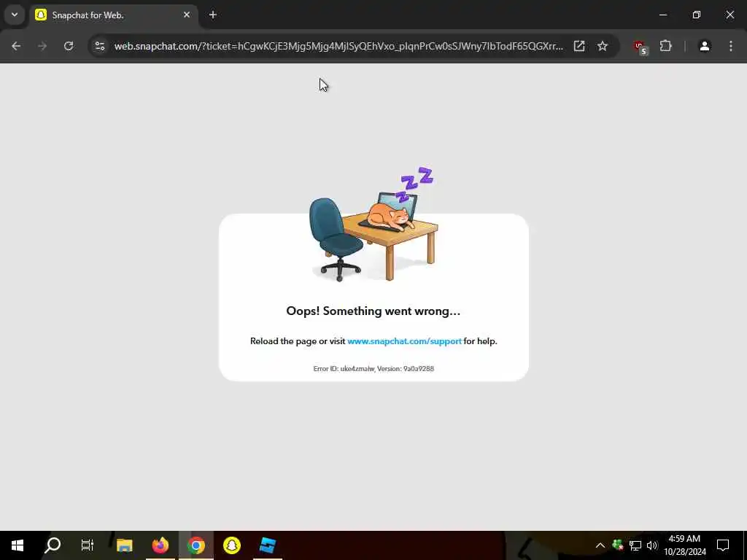
Task: Go back to the previous page
Action: [x=16, y=46]
